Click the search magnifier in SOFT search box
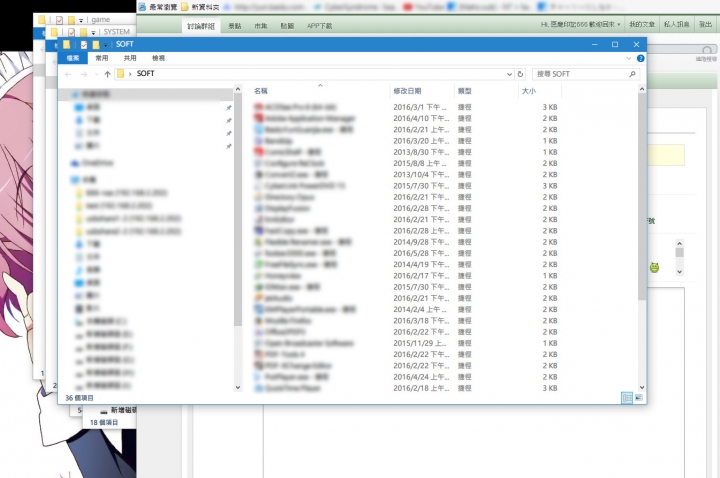The image size is (720, 478). pyautogui.click(x=632, y=74)
